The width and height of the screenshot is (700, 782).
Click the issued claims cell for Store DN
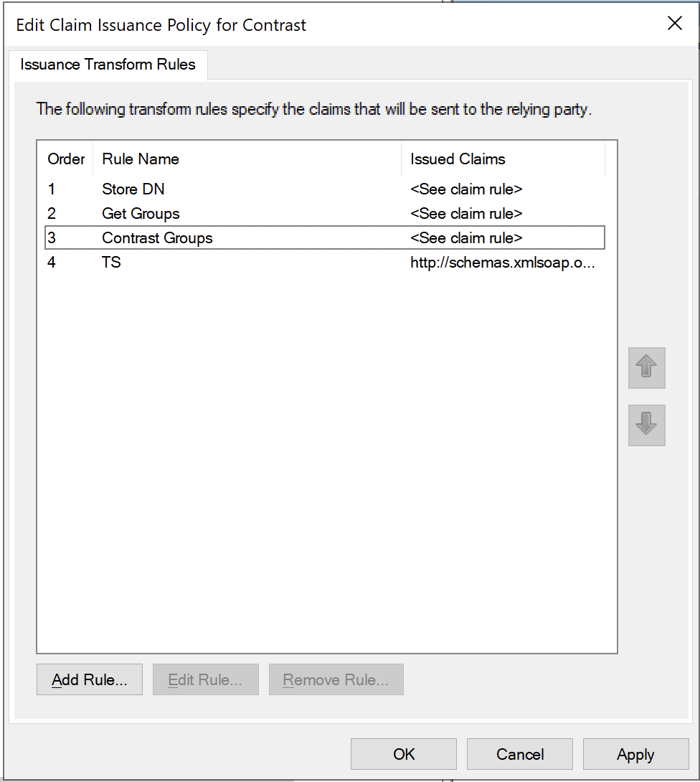click(x=466, y=189)
